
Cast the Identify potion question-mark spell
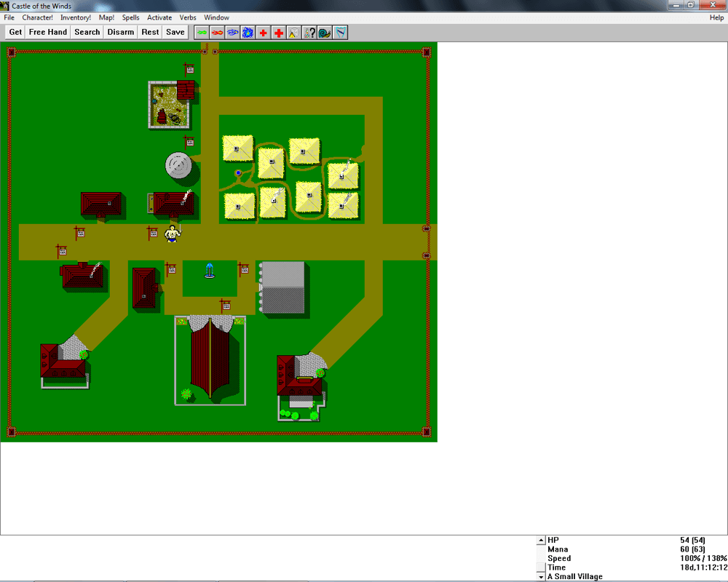tap(309, 33)
